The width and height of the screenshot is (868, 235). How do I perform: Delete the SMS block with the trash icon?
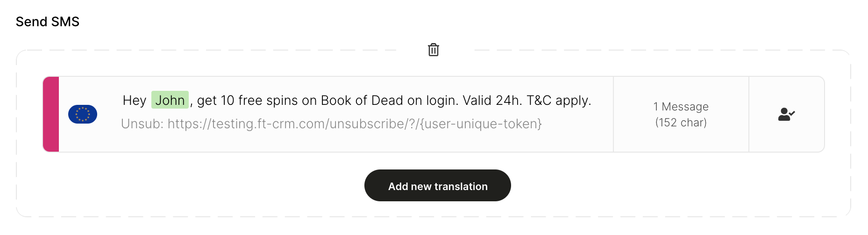coord(434,50)
